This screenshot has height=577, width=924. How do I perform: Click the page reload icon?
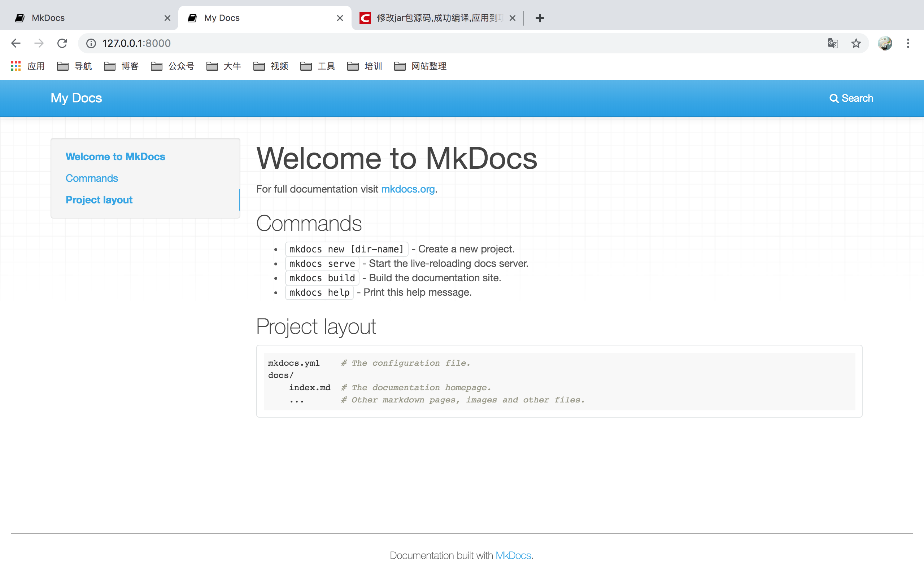pyautogui.click(x=62, y=43)
